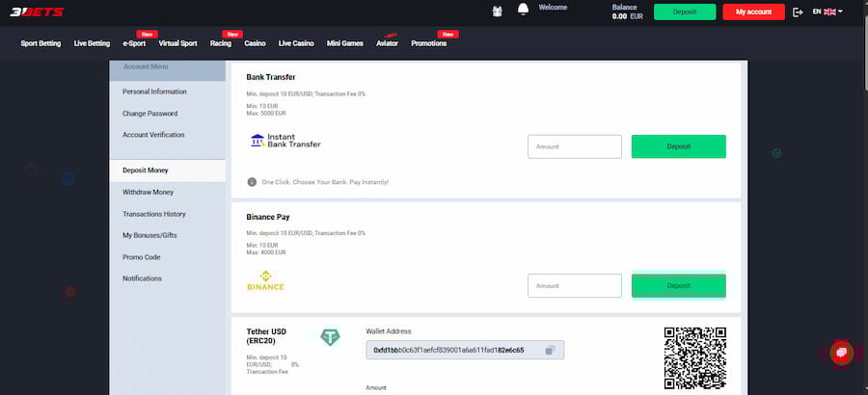Focus the Binance Pay Amount field
868x395 pixels.
point(575,285)
